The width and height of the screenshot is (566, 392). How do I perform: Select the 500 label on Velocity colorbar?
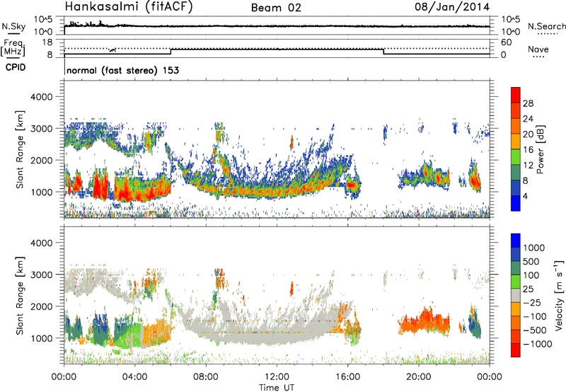click(532, 261)
